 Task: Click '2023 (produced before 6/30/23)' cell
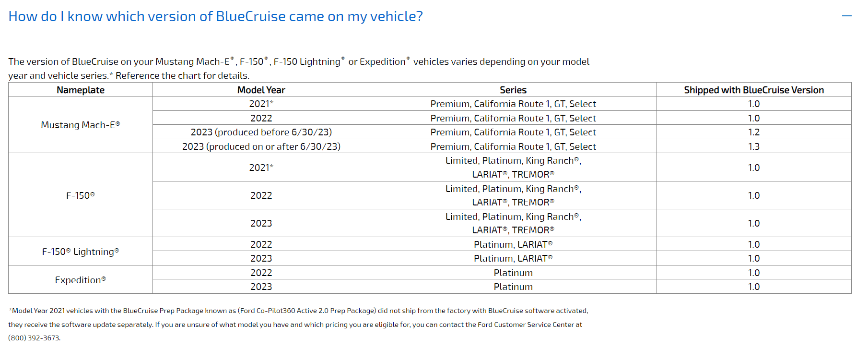[261, 132]
